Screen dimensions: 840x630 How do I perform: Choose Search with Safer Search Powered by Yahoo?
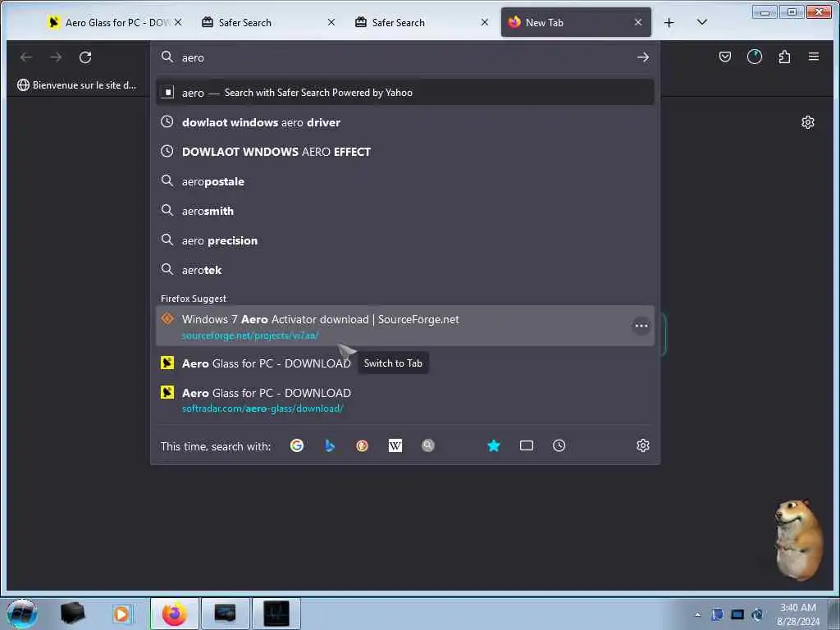(x=405, y=93)
